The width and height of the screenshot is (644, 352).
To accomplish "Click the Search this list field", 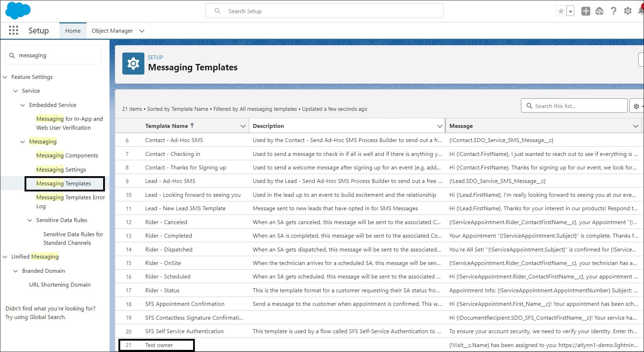I will pos(574,106).
